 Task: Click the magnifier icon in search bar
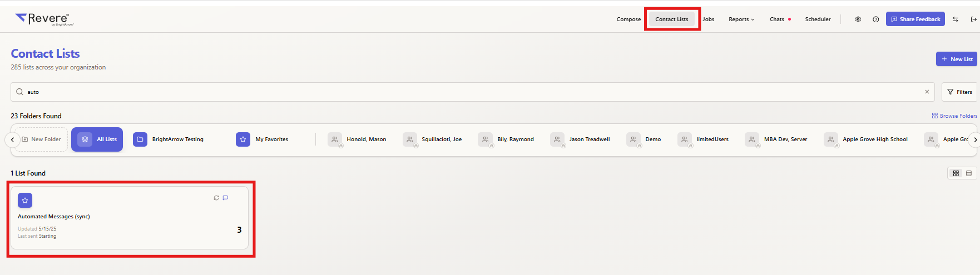[x=20, y=92]
